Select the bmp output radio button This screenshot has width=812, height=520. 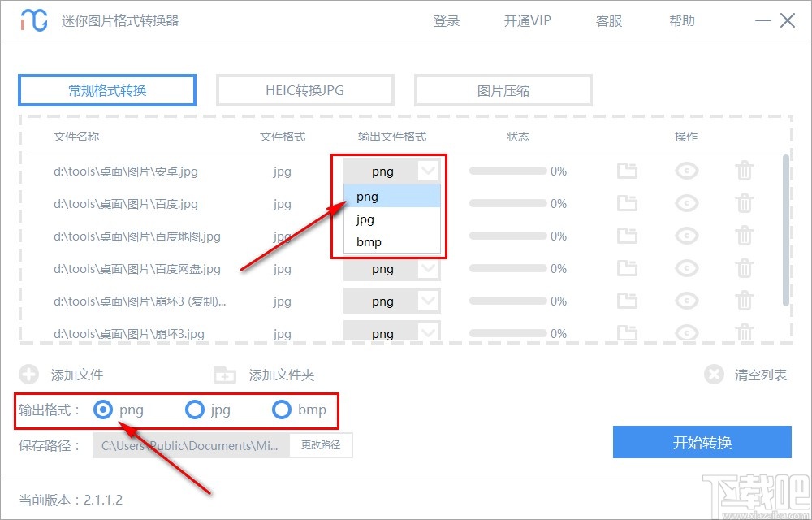tap(282, 410)
